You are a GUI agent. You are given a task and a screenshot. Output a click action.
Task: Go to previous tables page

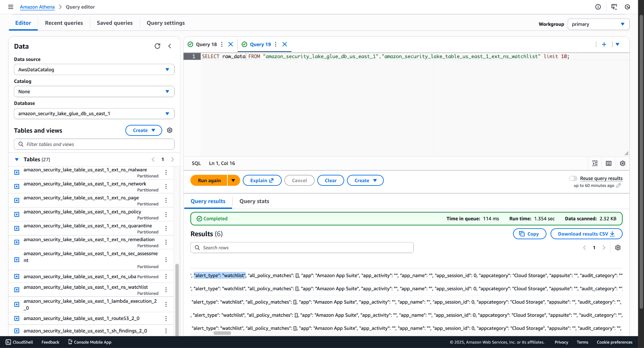[x=153, y=159]
